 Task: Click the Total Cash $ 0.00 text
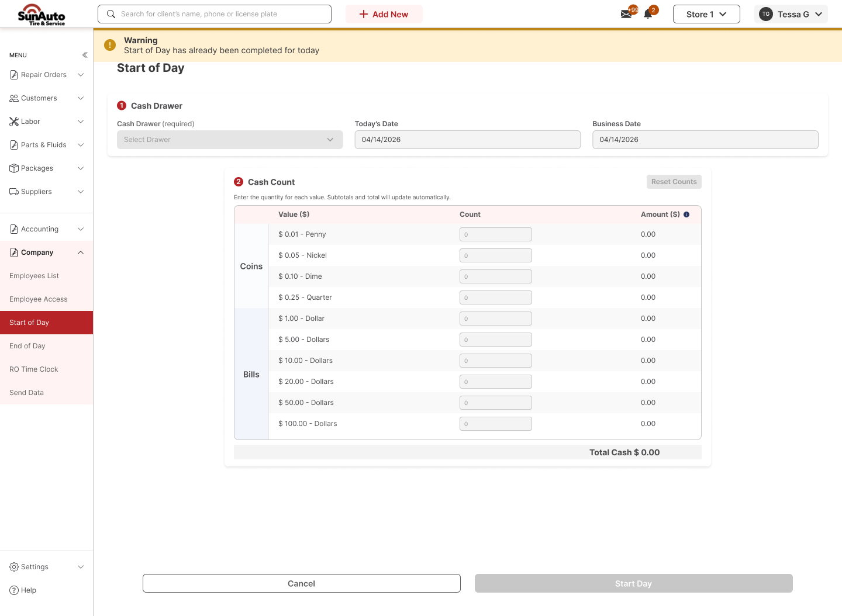(x=624, y=452)
